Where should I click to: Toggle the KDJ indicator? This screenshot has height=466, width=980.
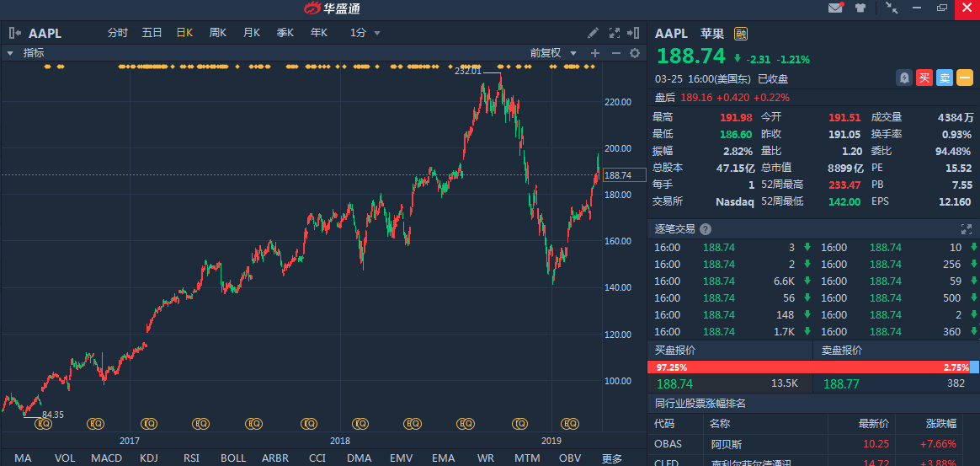pos(149,458)
